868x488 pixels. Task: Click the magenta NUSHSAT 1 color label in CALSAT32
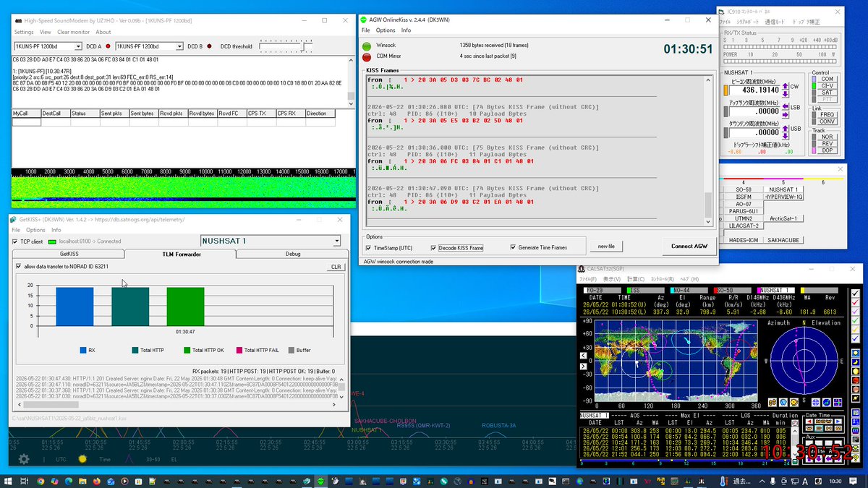click(776, 289)
